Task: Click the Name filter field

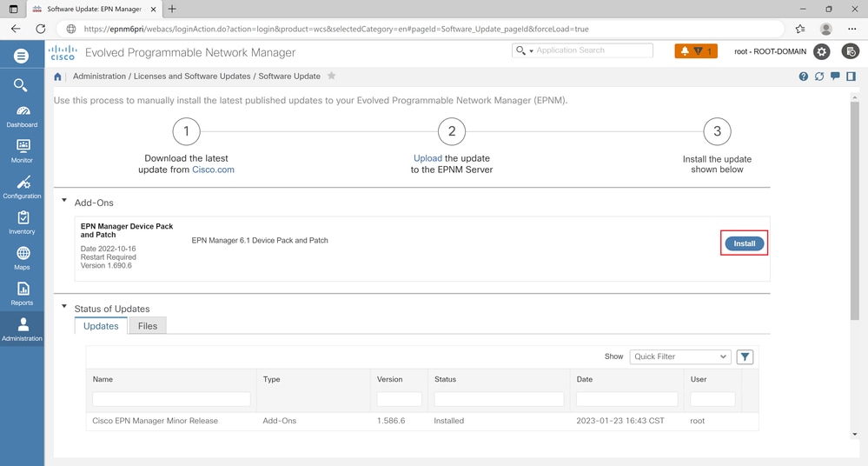Action: pyautogui.click(x=172, y=399)
